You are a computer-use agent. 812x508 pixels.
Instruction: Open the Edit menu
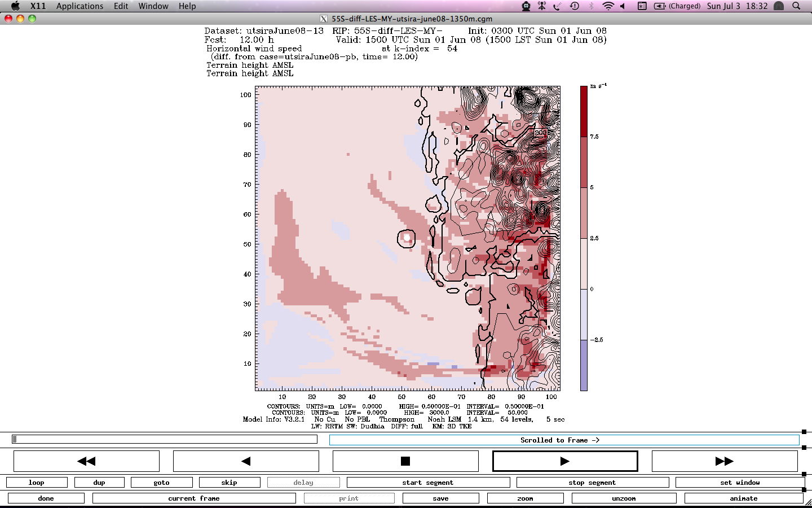pyautogui.click(x=121, y=6)
